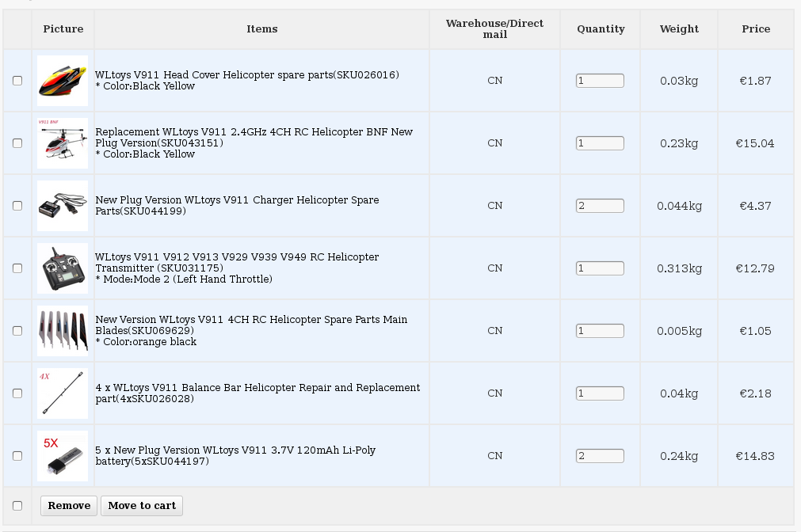This screenshot has width=801, height=532.
Task: Open the 4X Balance Bar product image
Action: [x=63, y=393]
